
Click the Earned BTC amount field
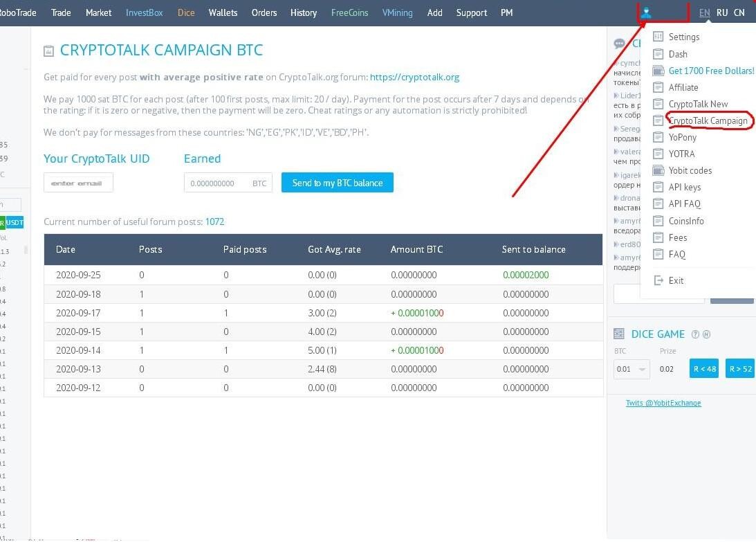click(228, 183)
